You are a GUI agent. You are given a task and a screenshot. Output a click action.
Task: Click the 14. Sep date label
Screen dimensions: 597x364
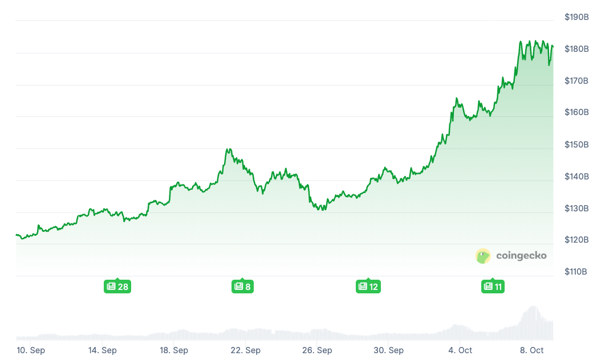point(103,350)
